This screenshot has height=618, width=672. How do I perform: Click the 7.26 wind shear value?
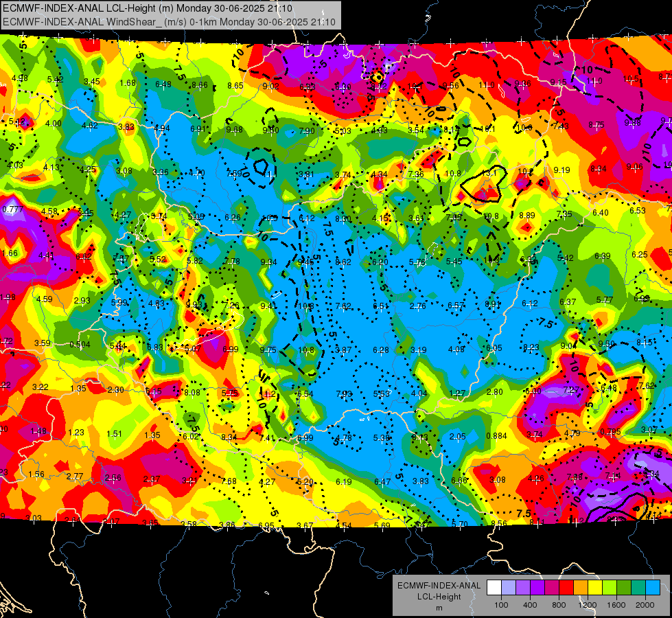pos(231,305)
